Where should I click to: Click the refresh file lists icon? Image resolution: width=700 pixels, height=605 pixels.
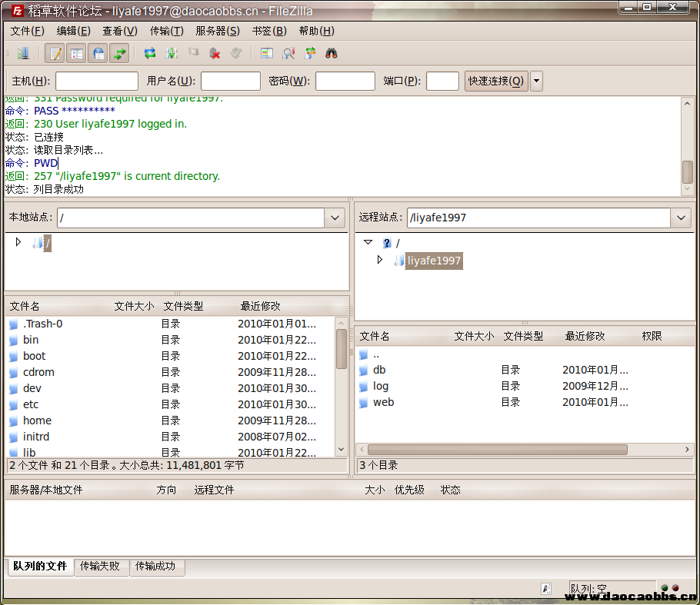[150, 53]
